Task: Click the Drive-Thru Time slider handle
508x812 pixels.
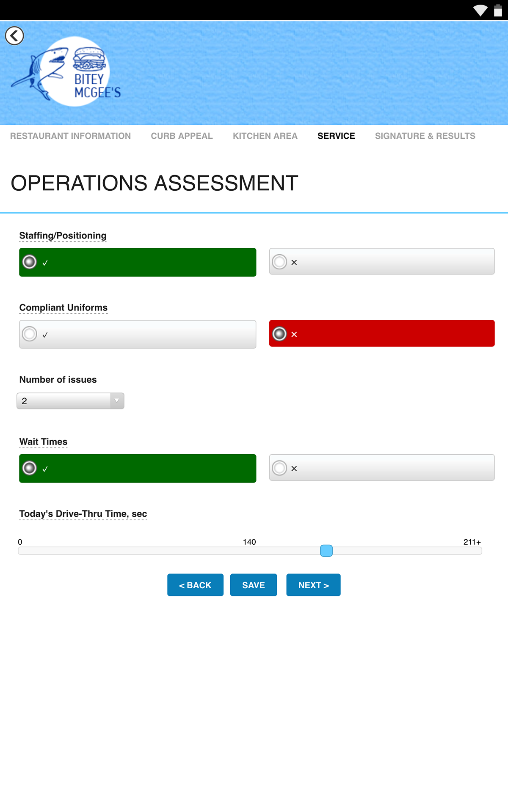Action: (x=326, y=551)
